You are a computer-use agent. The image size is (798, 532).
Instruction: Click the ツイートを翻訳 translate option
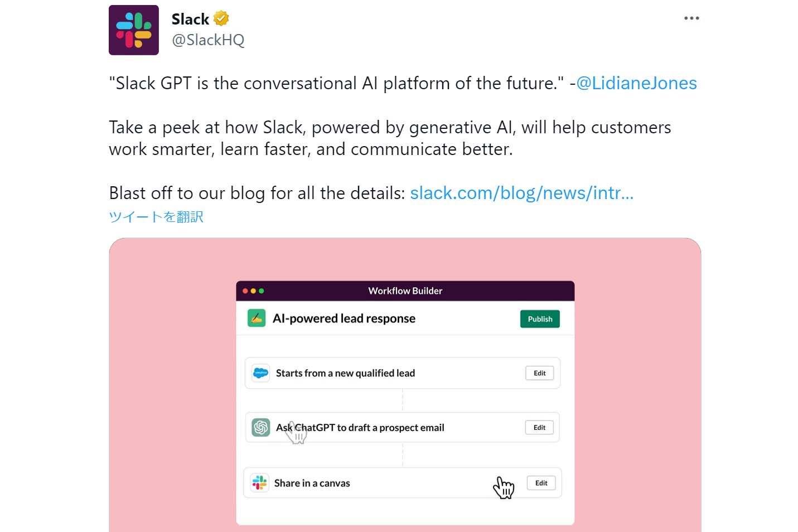[x=156, y=216]
